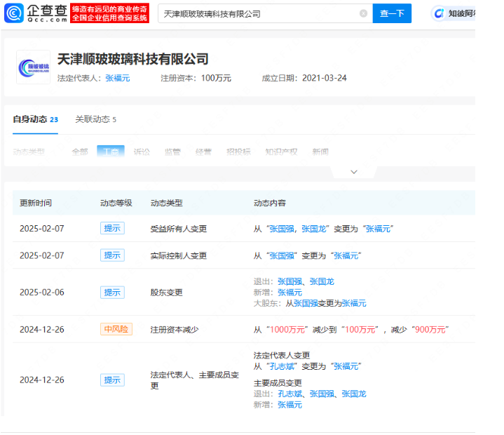Open 张国龙 link in 股东变更 row
Image resolution: width=504 pixels, height=435 pixels.
[x=322, y=281]
